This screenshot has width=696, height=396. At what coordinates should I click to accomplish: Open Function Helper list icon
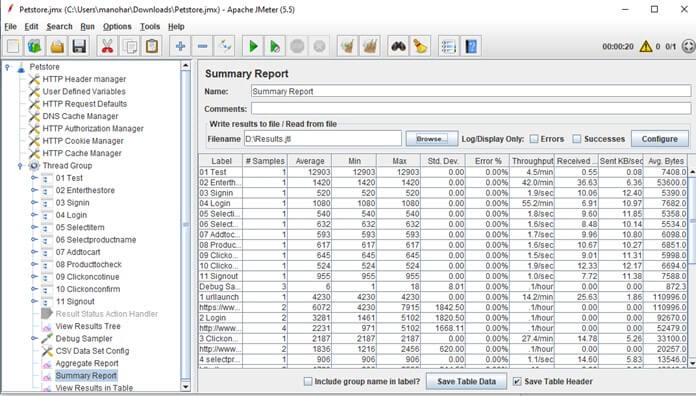[x=449, y=46]
